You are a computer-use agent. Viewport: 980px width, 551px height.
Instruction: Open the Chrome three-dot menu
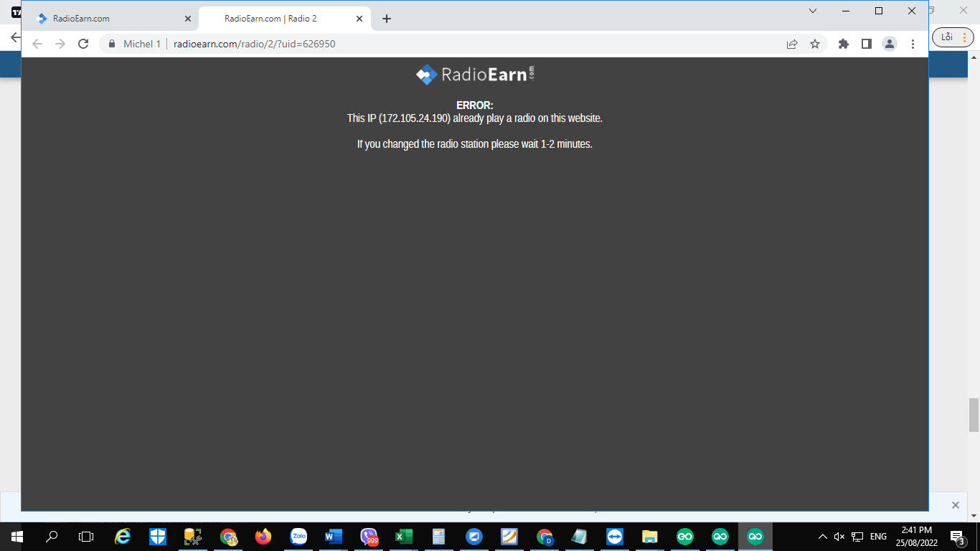click(x=913, y=44)
